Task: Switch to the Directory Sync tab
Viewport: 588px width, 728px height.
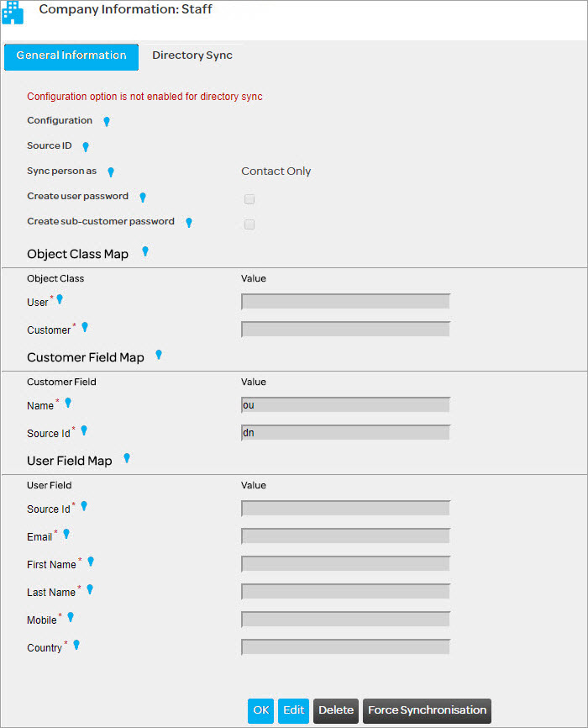Action: point(192,55)
